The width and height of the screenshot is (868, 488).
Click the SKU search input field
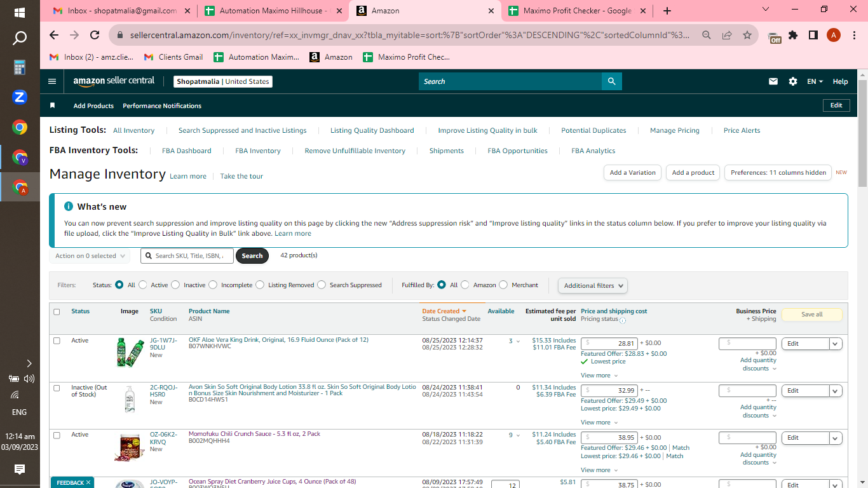(x=187, y=256)
